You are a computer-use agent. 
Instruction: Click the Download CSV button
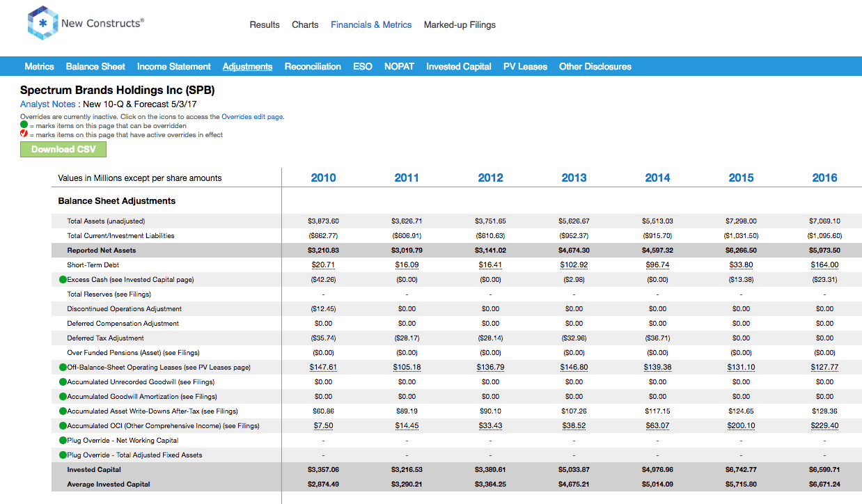[63, 149]
